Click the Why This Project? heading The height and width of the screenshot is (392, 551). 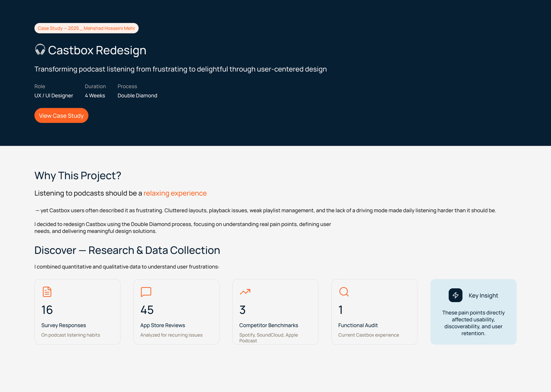78,176
